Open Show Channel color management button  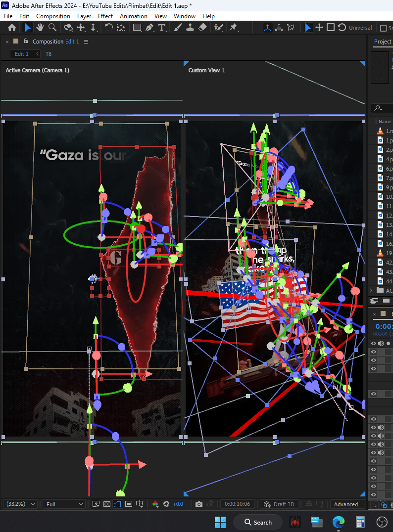click(155, 504)
